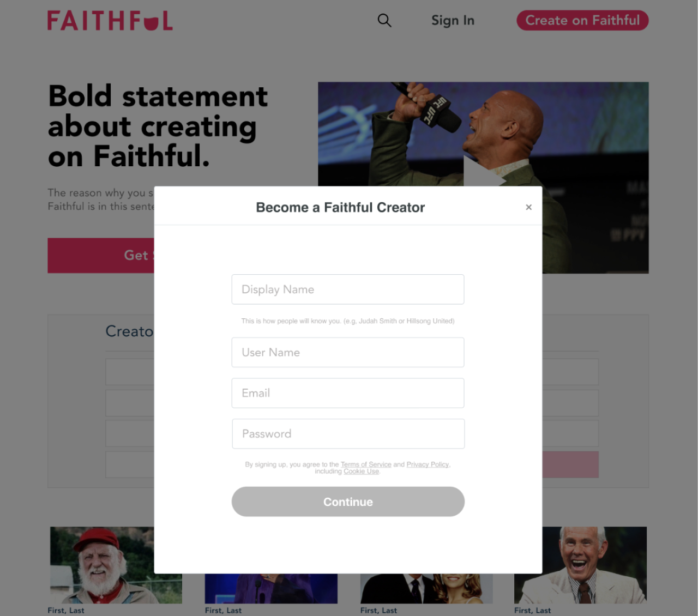Focus the Display Name field
This screenshot has width=698, height=616.
click(x=348, y=289)
